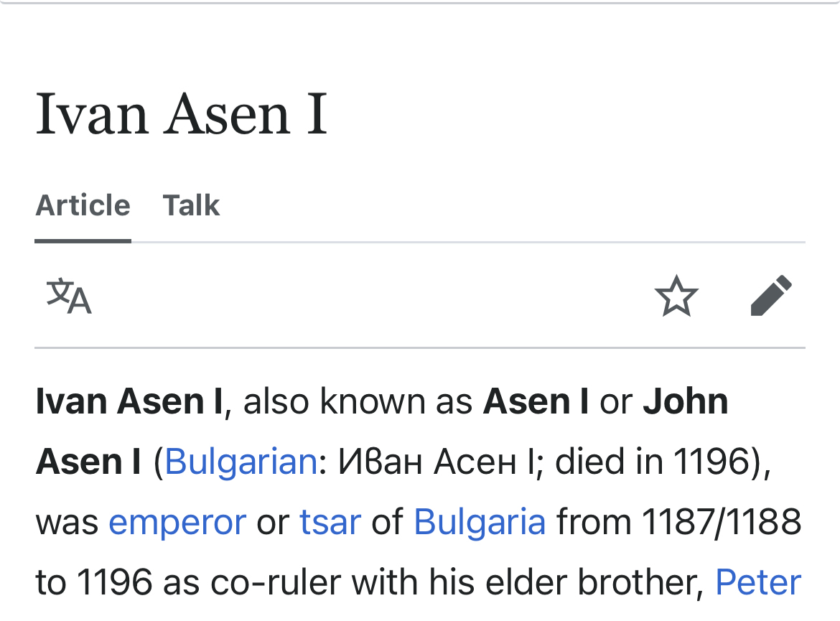Click the pencil edit icon
Screen dimensions: 840x621
click(x=771, y=296)
